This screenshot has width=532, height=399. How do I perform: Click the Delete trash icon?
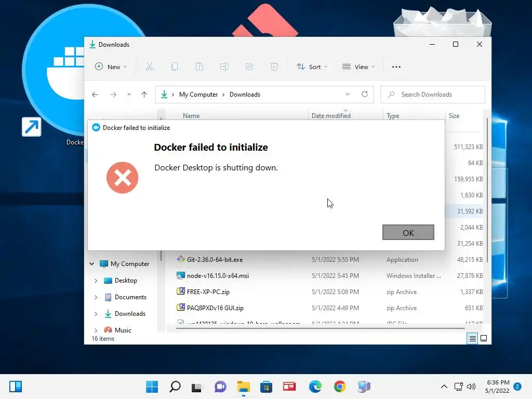(274, 67)
